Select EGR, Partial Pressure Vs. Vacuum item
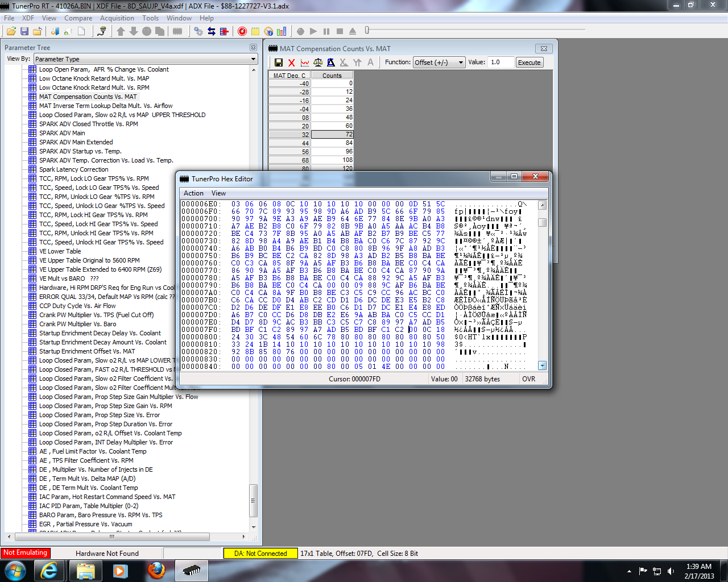Image resolution: width=728 pixels, height=582 pixels. coord(85,524)
